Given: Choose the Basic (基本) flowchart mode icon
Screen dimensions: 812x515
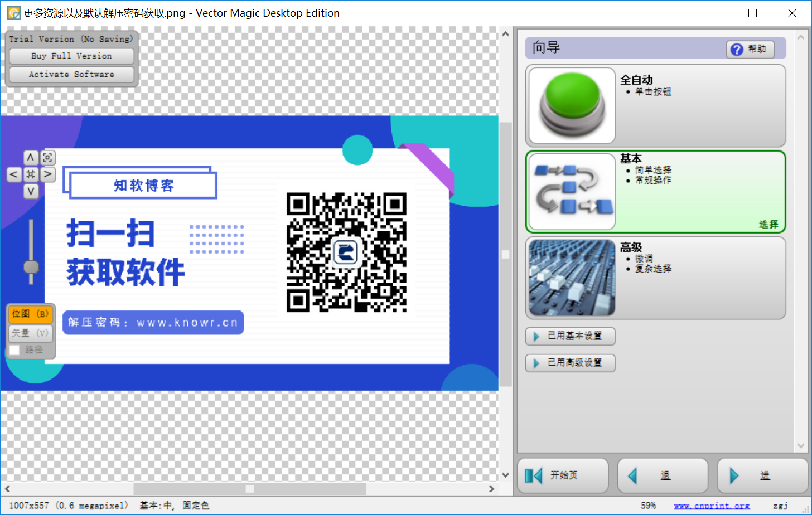Looking at the screenshot, I should pyautogui.click(x=572, y=192).
